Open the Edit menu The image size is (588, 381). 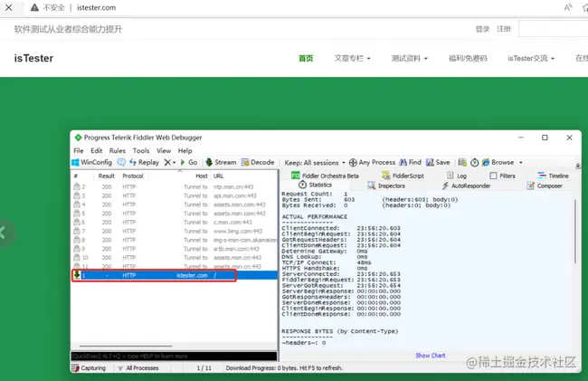point(97,151)
